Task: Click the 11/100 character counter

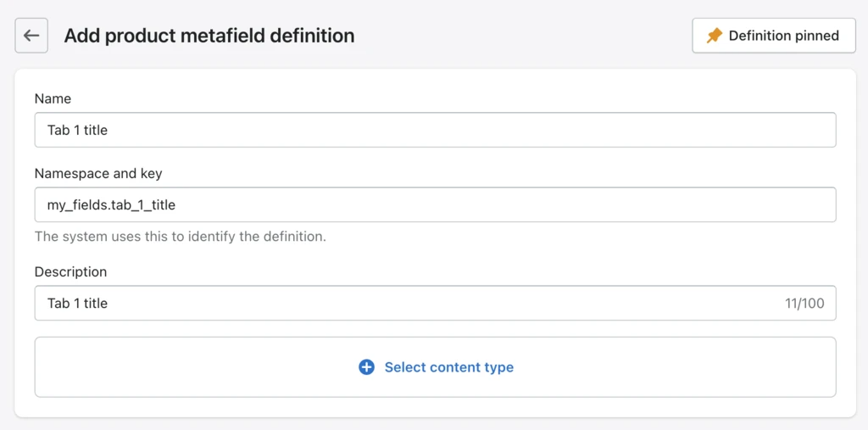Action: (x=804, y=304)
